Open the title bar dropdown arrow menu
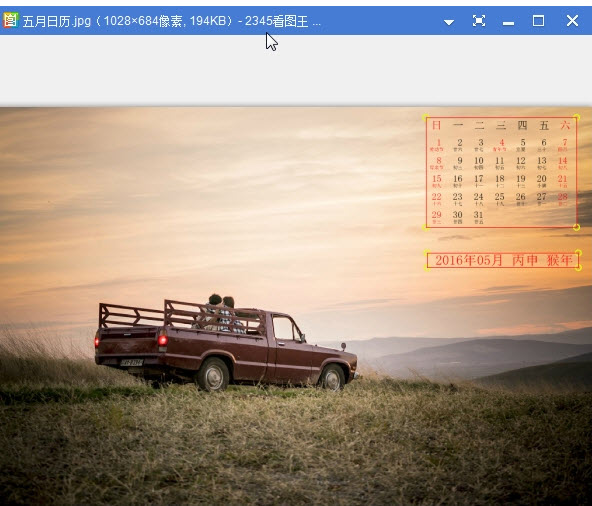 pyautogui.click(x=449, y=22)
